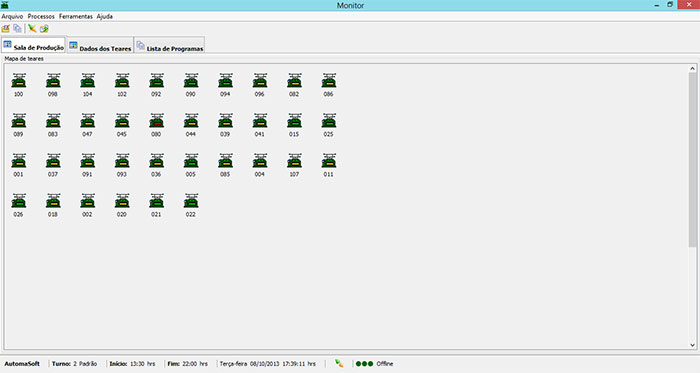This screenshot has height=373, width=700.
Task: Select loom 102 icon
Action: [x=122, y=81]
